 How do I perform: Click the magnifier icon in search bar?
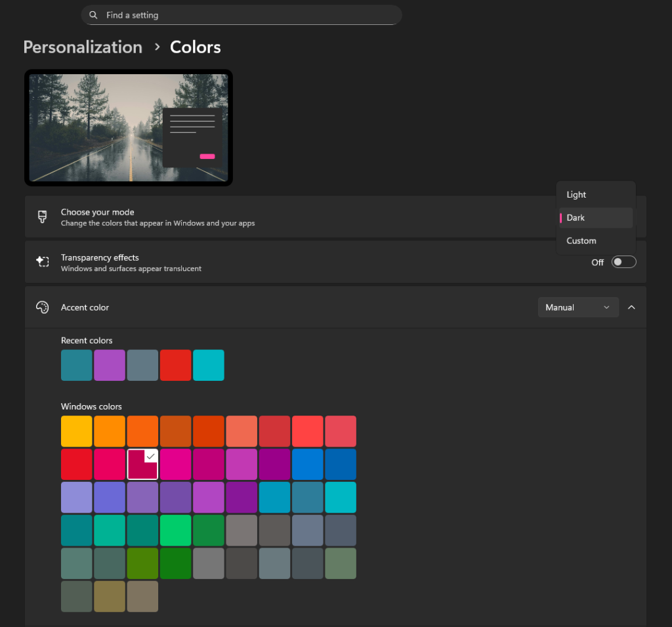coord(93,14)
